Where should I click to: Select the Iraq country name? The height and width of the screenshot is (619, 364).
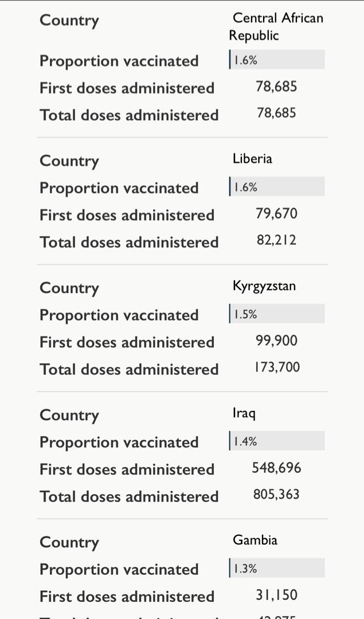pos(244,413)
